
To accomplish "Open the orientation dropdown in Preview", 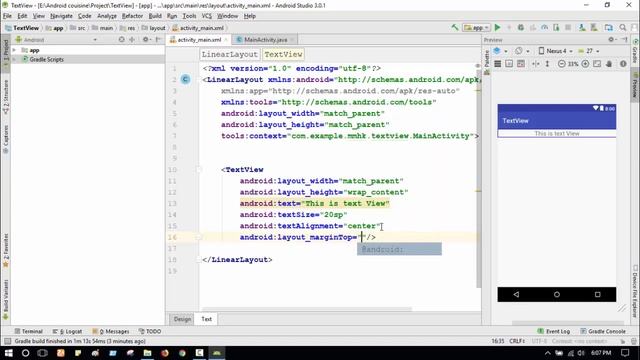I will [522, 51].
